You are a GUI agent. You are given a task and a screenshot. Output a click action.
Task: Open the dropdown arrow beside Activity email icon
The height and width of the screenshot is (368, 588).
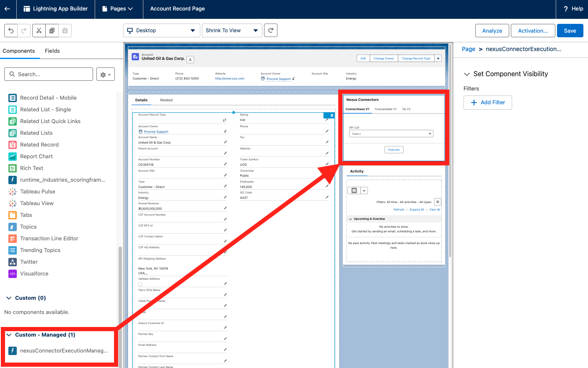(364, 190)
